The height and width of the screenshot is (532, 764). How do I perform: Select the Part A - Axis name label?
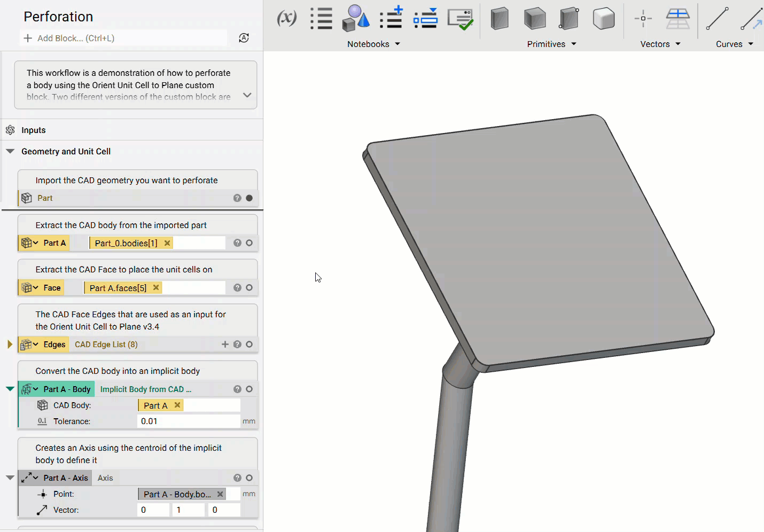(x=66, y=478)
